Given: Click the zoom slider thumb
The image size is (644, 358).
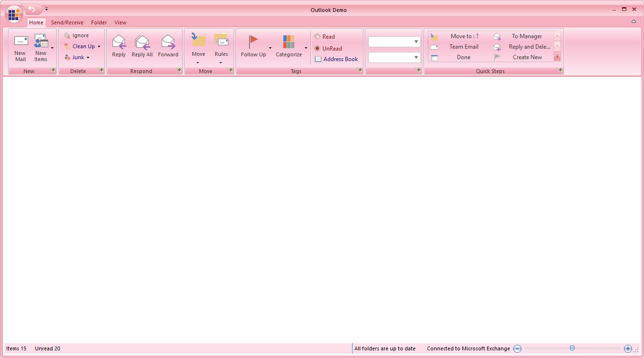Looking at the screenshot, I should [572, 348].
